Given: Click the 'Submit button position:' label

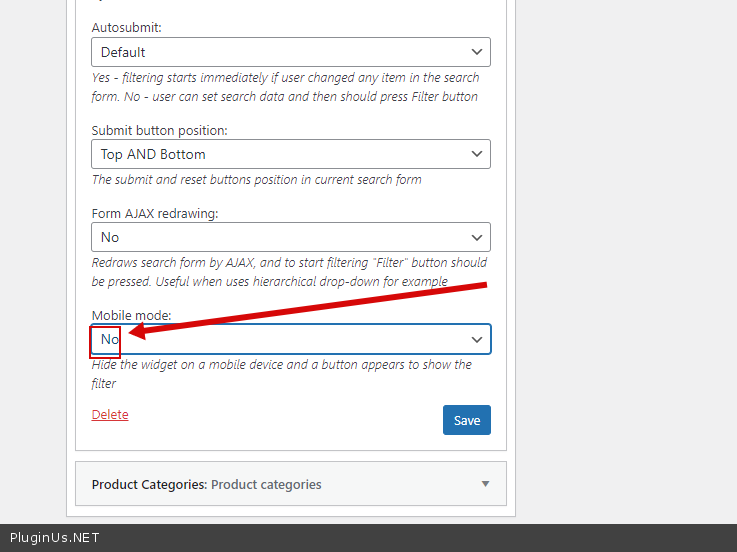Looking at the screenshot, I should click(x=159, y=130).
